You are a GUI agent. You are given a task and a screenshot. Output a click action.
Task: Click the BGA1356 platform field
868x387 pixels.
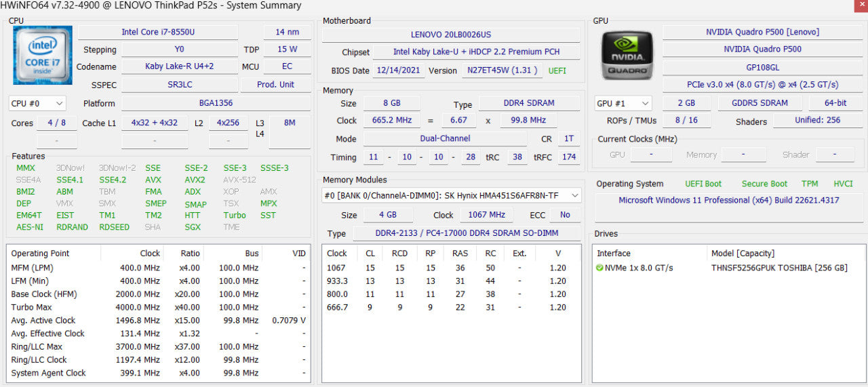point(216,104)
